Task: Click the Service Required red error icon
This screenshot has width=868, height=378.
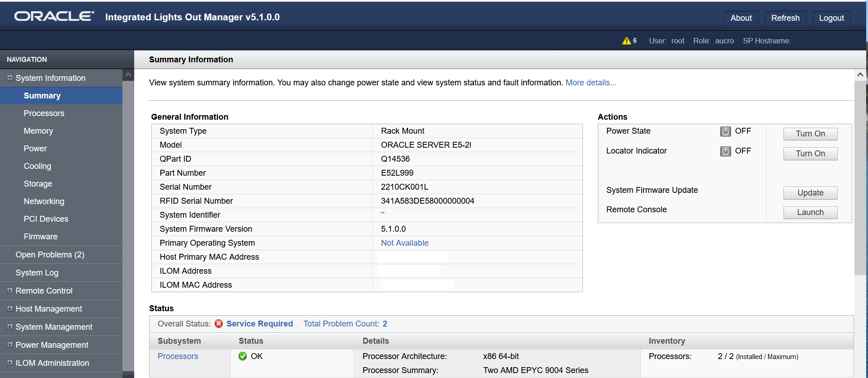Action: click(219, 324)
